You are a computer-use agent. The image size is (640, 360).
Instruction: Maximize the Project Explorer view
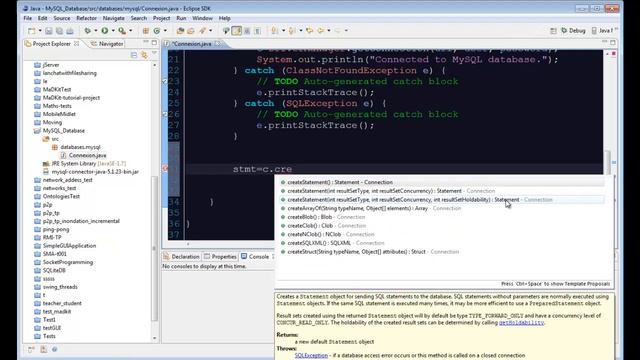coord(154,42)
